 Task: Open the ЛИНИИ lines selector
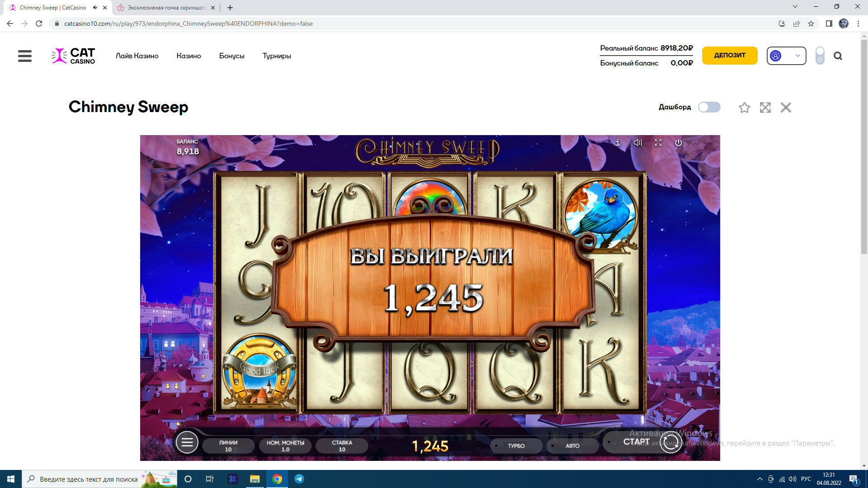tap(228, 446)
